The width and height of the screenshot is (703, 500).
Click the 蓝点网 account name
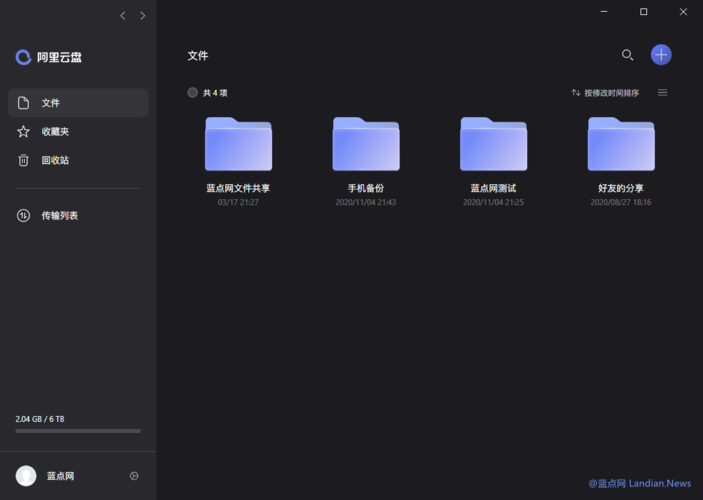(61, 476)
